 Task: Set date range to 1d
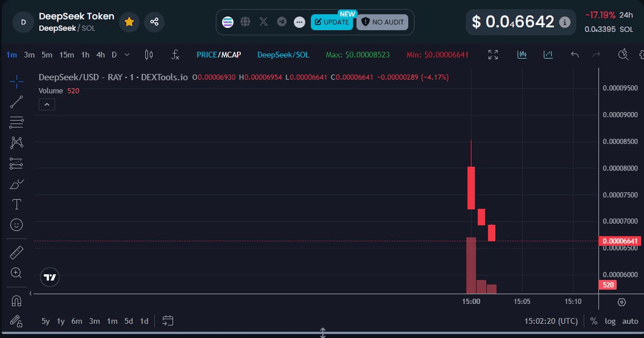pos(144,321)
